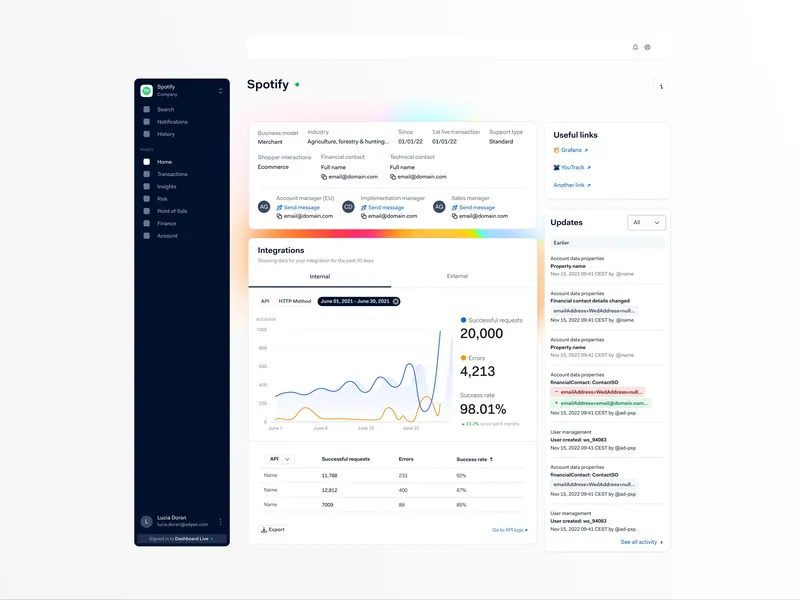Switch to the External integrations tab
The height and width of the screenshot is (600, 800).
coord(457,276)
